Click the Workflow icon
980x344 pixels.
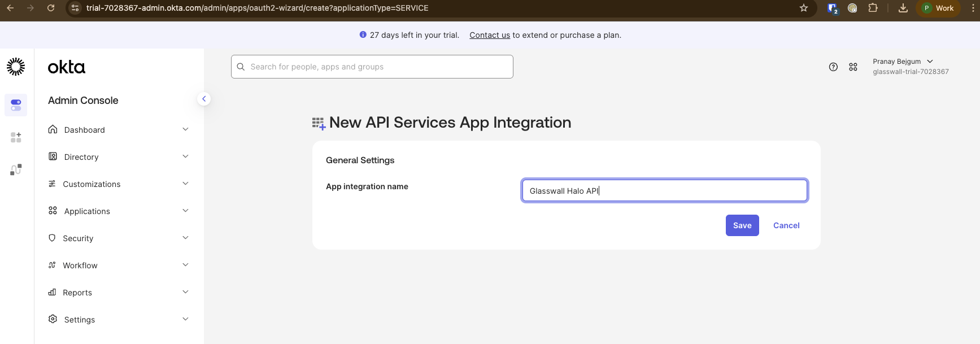(52, 265)
